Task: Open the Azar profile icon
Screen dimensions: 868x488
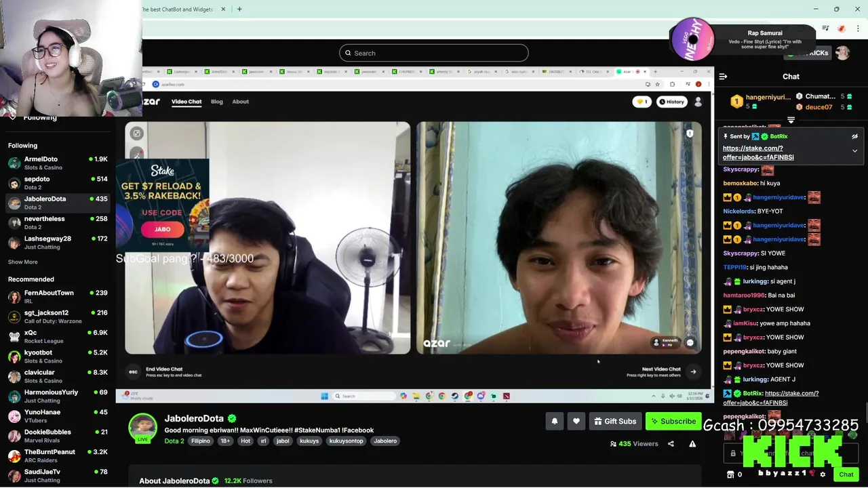Action: coord(698,102)
